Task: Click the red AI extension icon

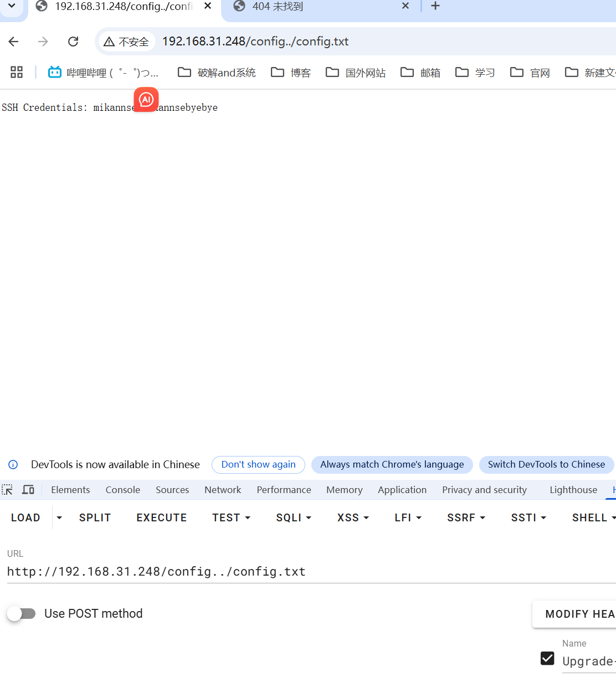Action: point(146,100)
